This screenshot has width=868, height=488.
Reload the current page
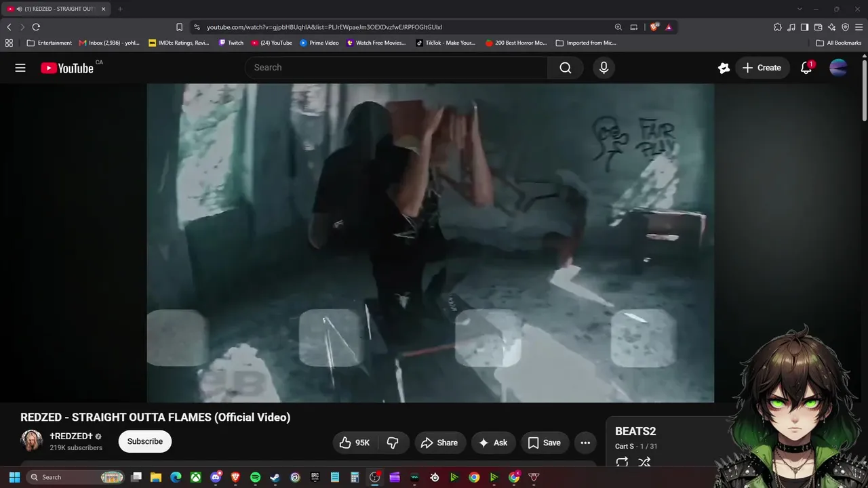coord(36,27)
